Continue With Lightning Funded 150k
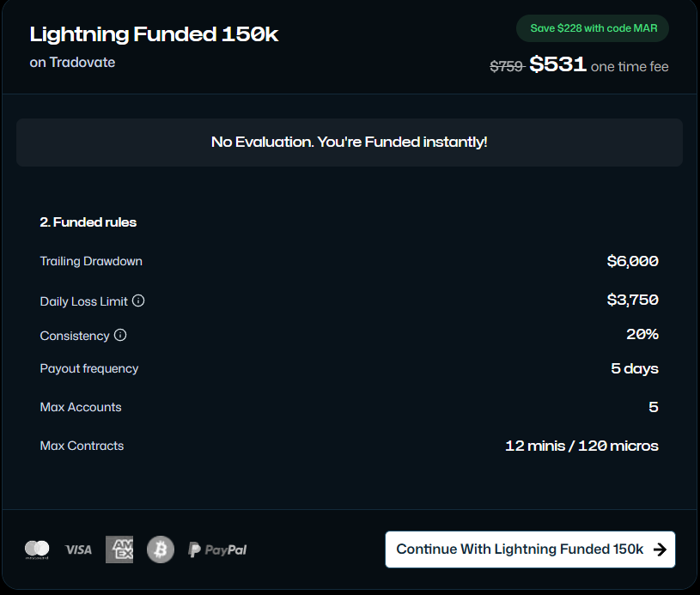The height and width of the screenshot is (595, 700). 530,549
